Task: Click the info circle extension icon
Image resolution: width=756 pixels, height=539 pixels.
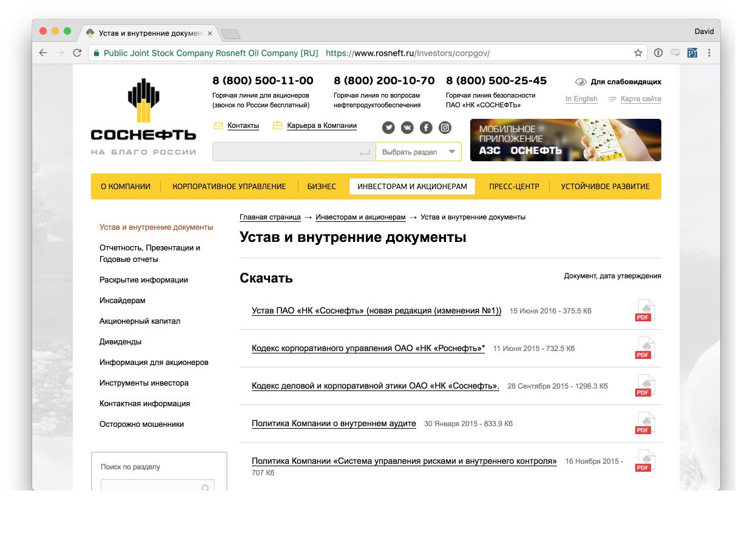Action: [658, 53]
